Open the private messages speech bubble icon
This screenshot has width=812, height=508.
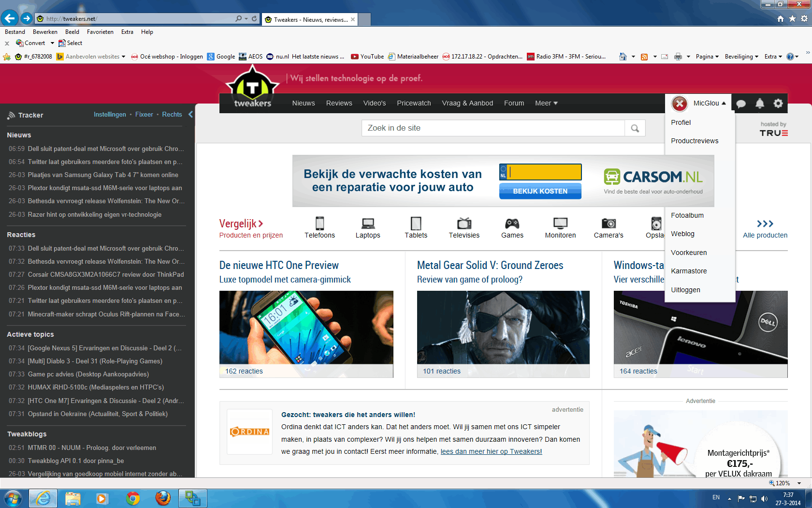tap(741, 104)
